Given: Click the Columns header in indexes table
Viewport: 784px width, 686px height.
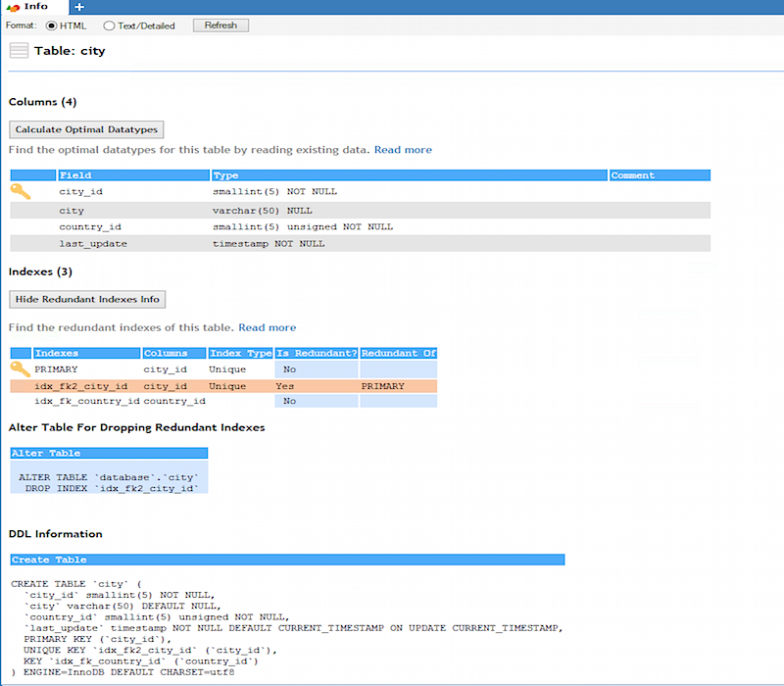Looking at the screenshot, I should 174,353.
